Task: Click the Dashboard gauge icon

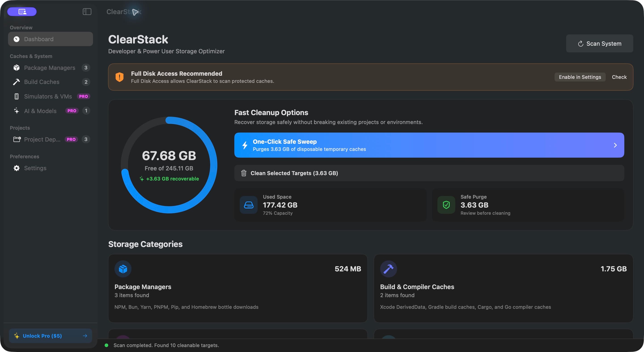Action: click(x=17, y=39)
